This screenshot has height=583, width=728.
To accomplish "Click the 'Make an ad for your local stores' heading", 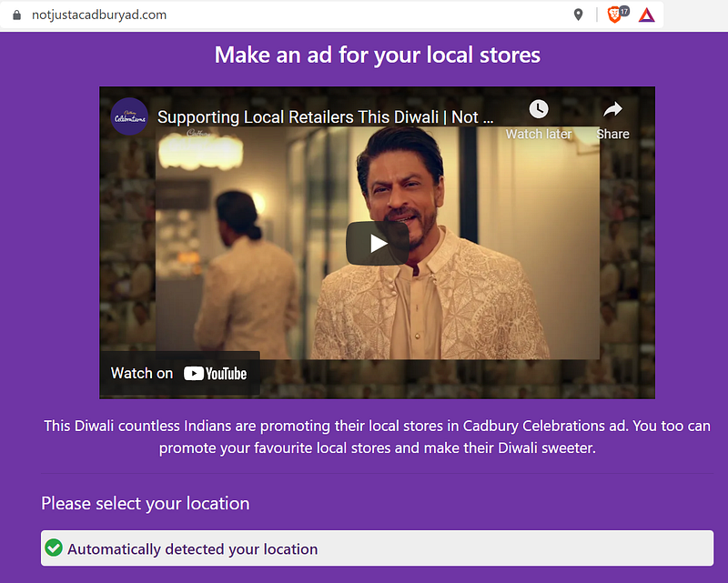I will click(x=378, y=55).
